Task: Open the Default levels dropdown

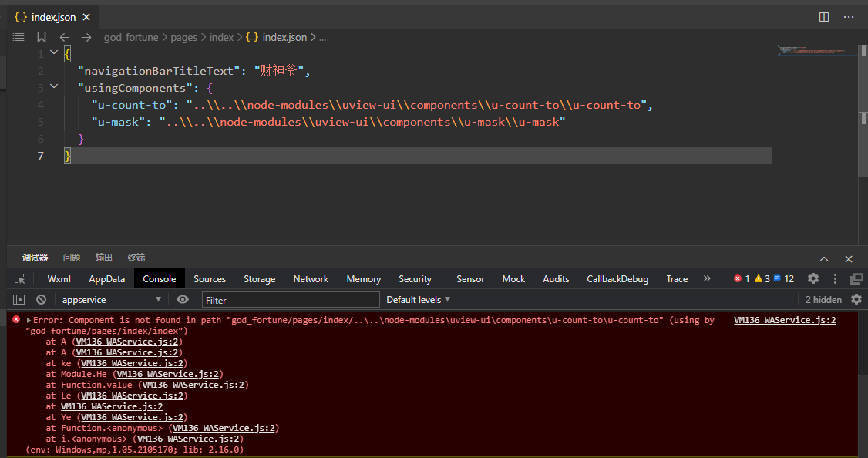Action: coord(418,299)
